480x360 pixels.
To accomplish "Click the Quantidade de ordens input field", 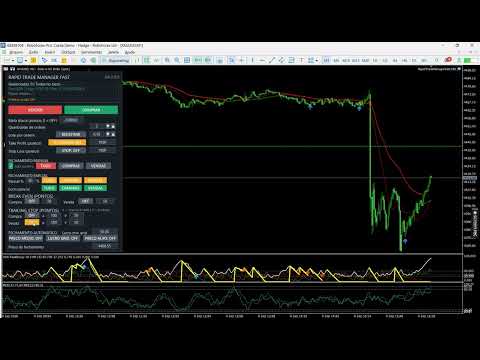I will point(97,126).
